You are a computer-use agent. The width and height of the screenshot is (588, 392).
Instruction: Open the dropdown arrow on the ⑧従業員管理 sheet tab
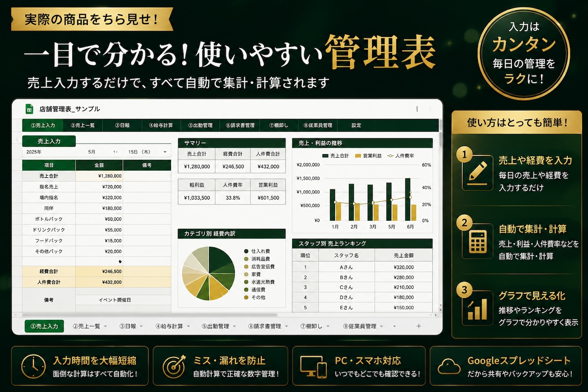click(x=382, y=326)
